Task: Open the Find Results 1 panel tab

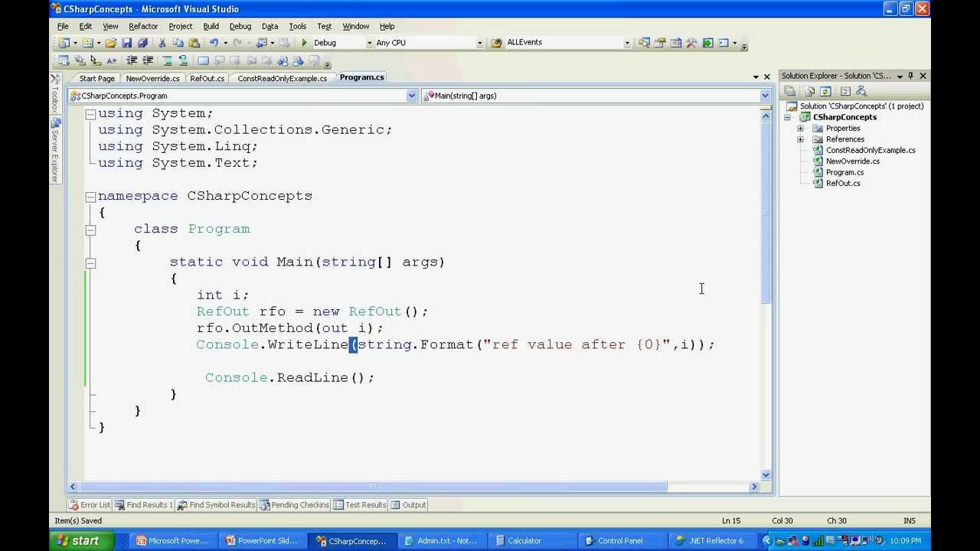Action: pos(144,505)
